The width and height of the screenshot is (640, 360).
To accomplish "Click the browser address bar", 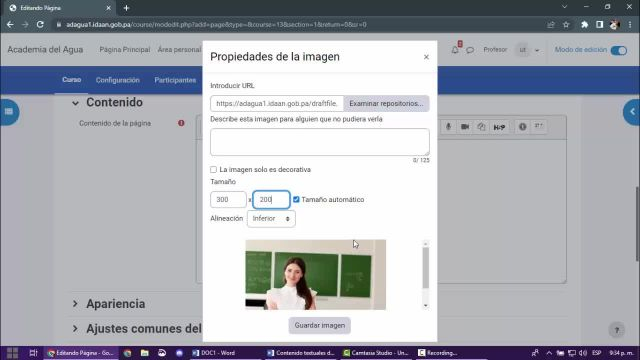I will [x=298, y=24].
